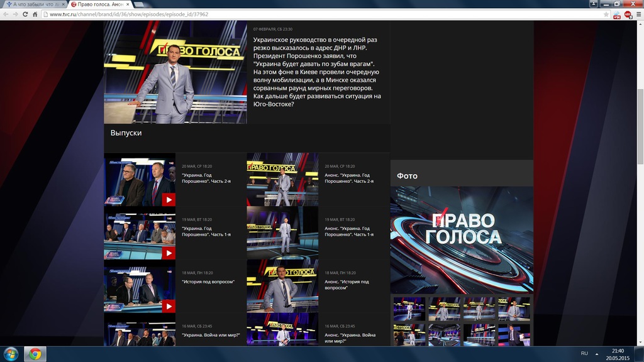Open Анонс. "Украина. Война или мир?" link

point(350,338)
